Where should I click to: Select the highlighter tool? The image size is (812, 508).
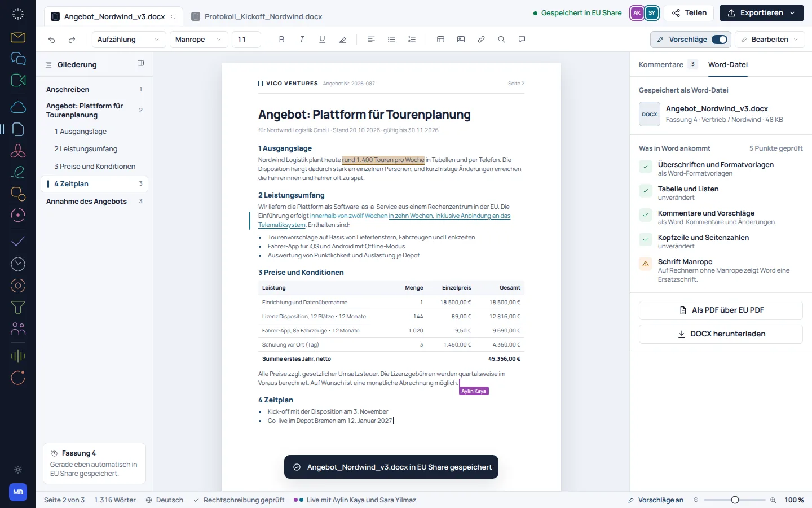(342, 40)
